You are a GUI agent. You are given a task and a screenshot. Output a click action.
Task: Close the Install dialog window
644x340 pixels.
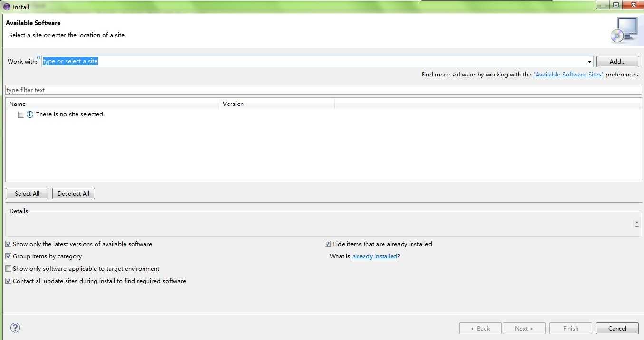633,4
